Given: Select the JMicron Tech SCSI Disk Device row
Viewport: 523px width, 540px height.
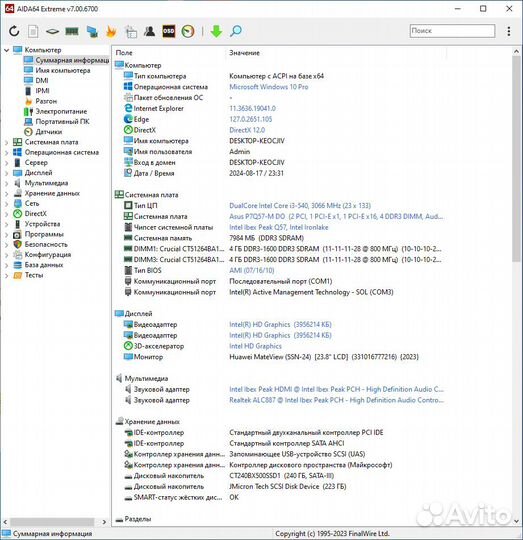Looking at the screenshot, I should pyautogui.click(x=235, y=487).
